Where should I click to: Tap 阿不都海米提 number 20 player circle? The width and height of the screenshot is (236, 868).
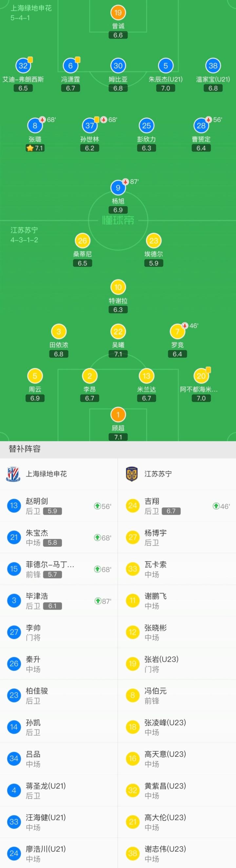tap(201, 376)
